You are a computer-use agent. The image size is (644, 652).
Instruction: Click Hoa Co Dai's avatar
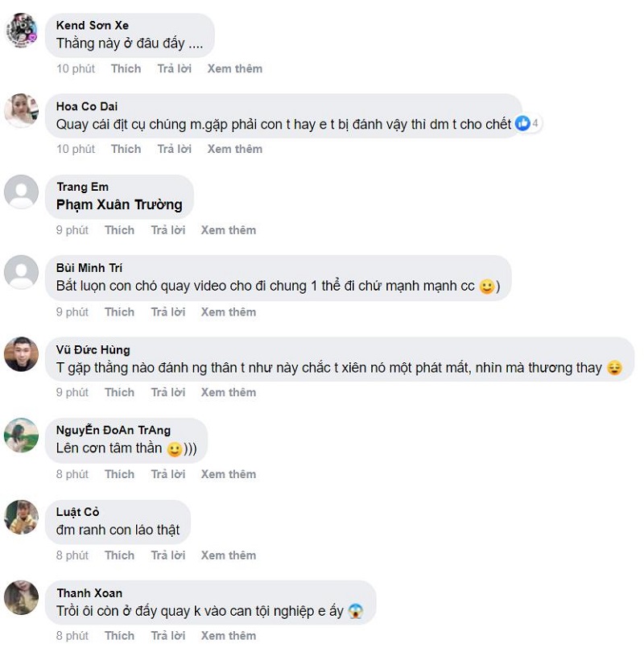pos(21,110)
